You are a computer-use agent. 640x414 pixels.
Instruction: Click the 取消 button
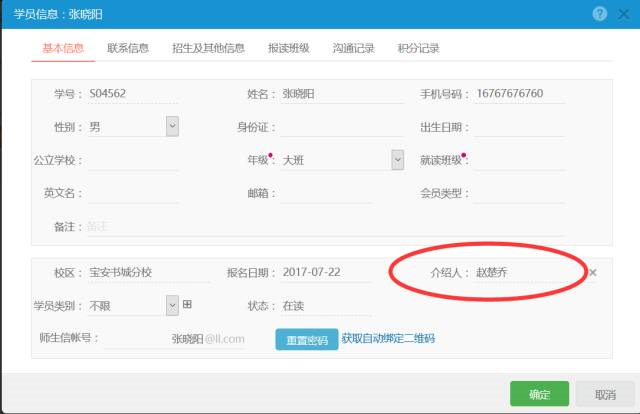(605, 394)
